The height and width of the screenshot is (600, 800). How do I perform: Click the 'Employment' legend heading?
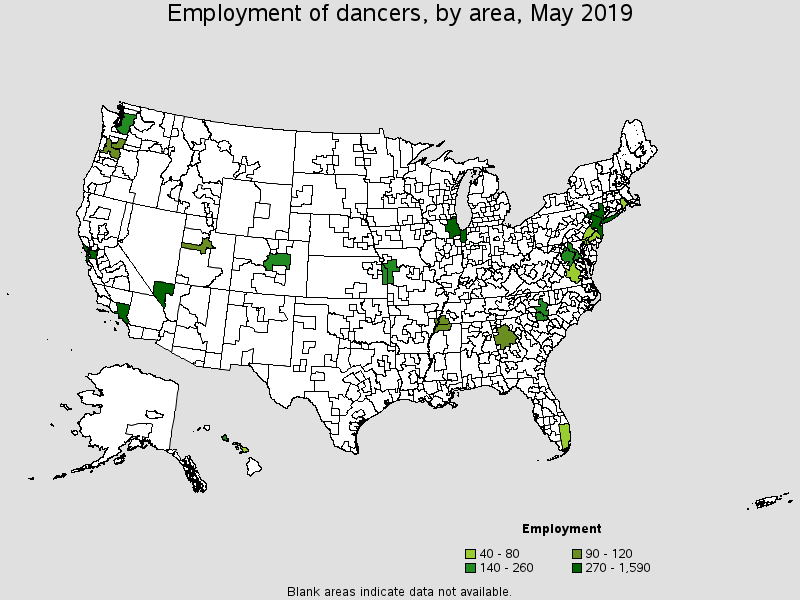[x=561, y=529]
